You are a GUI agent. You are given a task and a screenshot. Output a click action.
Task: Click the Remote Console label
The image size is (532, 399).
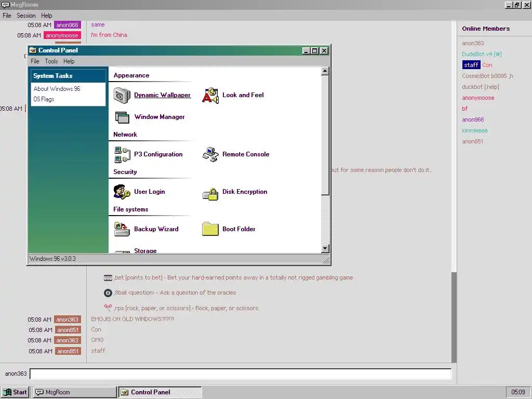tap(246, 154)
